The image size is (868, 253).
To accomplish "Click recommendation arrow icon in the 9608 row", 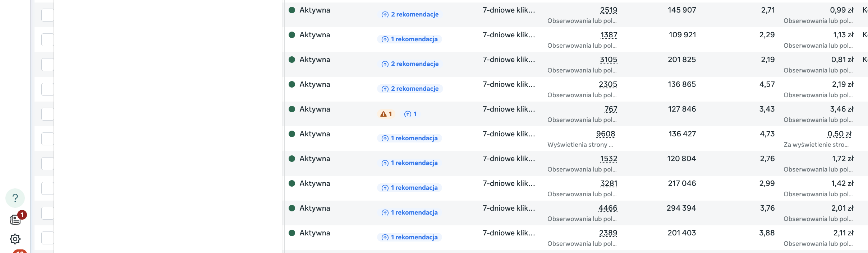I will point(385,139).
